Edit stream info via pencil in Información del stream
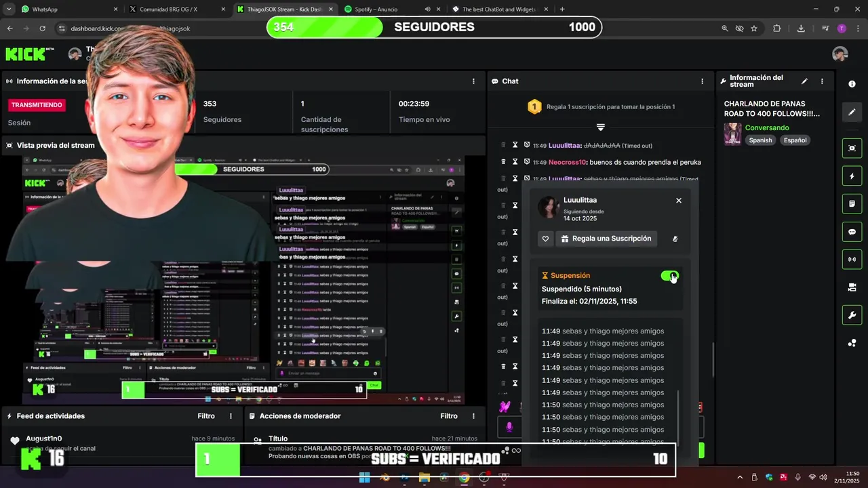The height and width of the screenshot is (488, 868). 804,81
